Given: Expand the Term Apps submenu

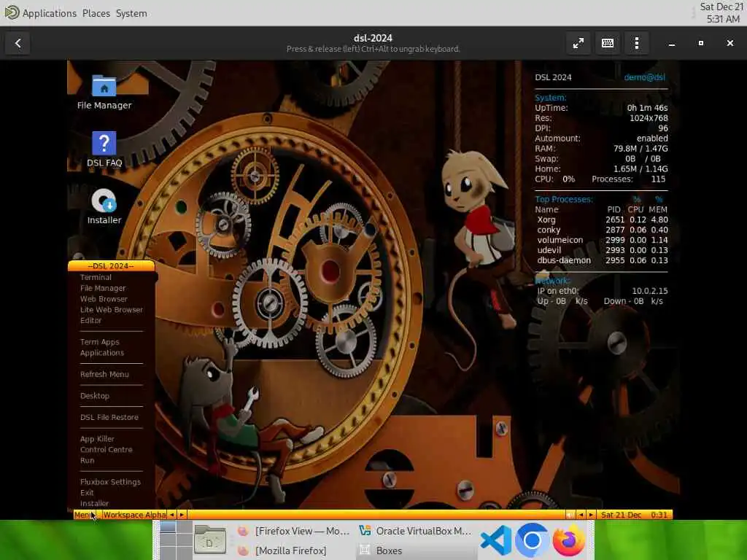Looking at the screenshot, I should 99,342.
